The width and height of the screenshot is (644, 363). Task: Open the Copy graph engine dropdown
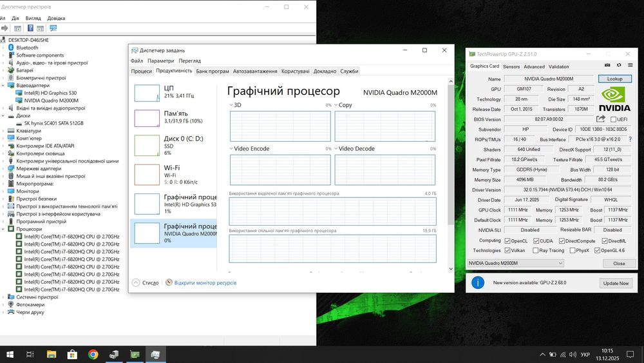[336, 105]
